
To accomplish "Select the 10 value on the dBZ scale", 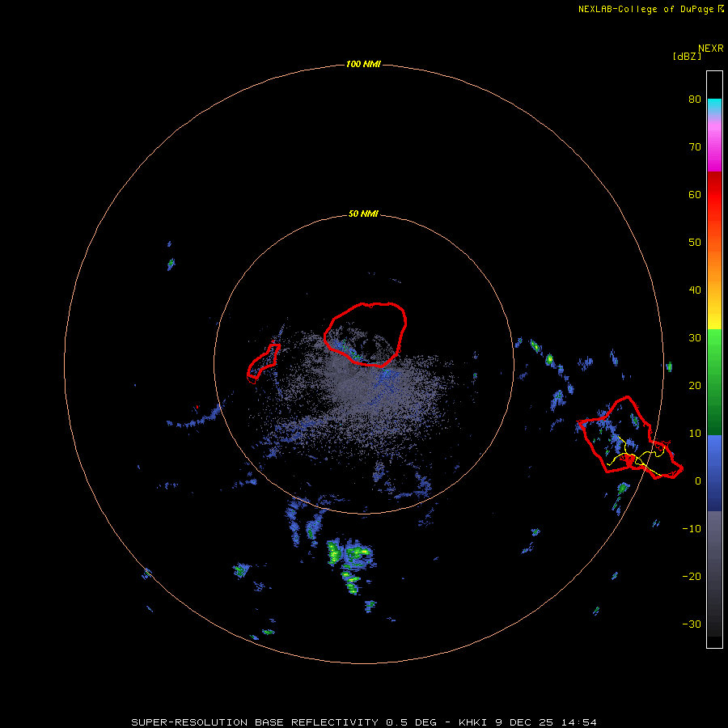I will (x=695, y=434).
